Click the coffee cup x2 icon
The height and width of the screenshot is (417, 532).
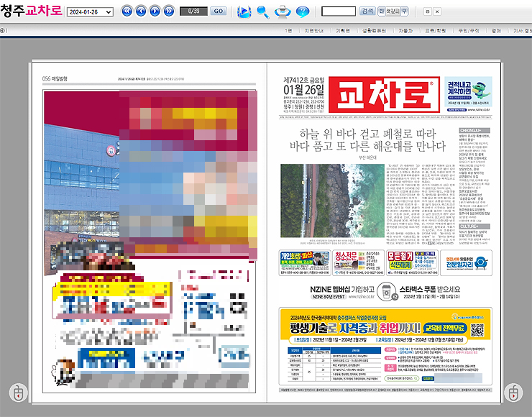[387, 292]
